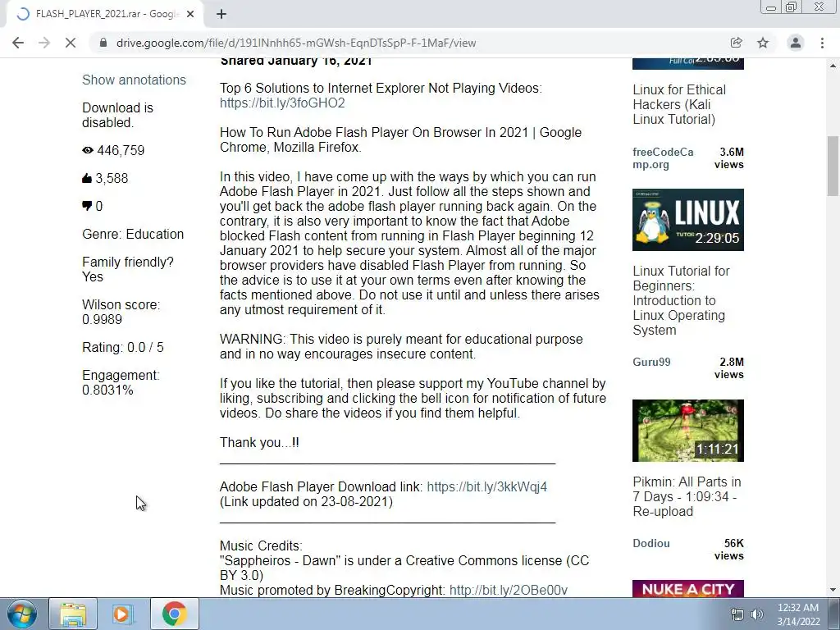
Task: Click the Show annotations link
Action: (134, 80)
